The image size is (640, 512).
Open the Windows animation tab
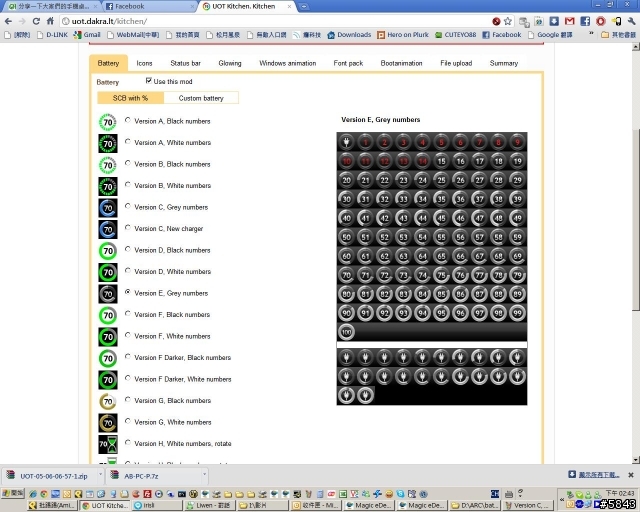coord(287,63)
